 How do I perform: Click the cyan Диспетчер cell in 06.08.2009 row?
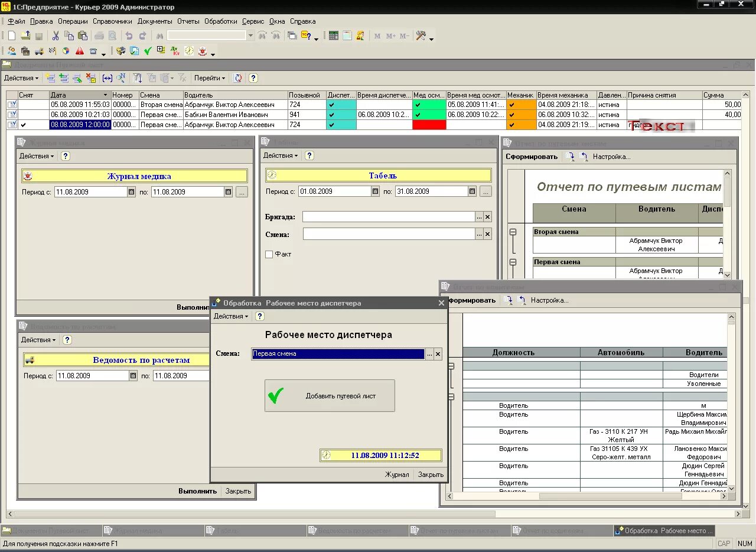(x=341, y=115)
